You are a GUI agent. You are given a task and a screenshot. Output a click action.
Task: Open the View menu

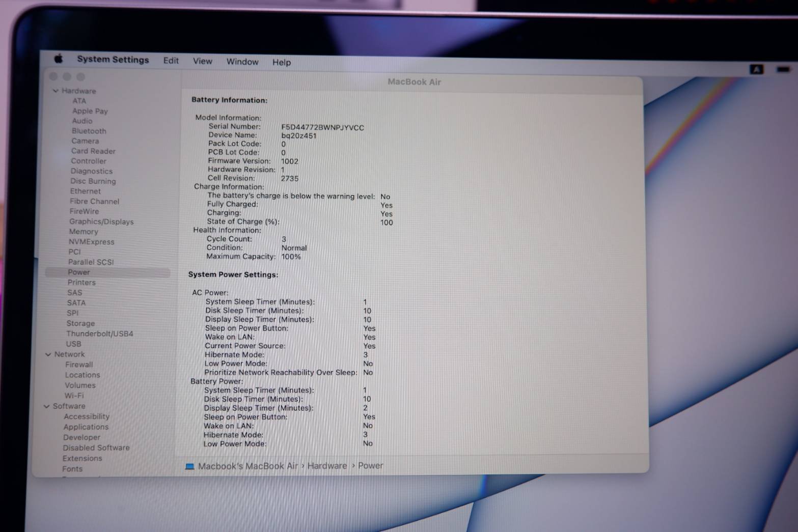[202, 61]
